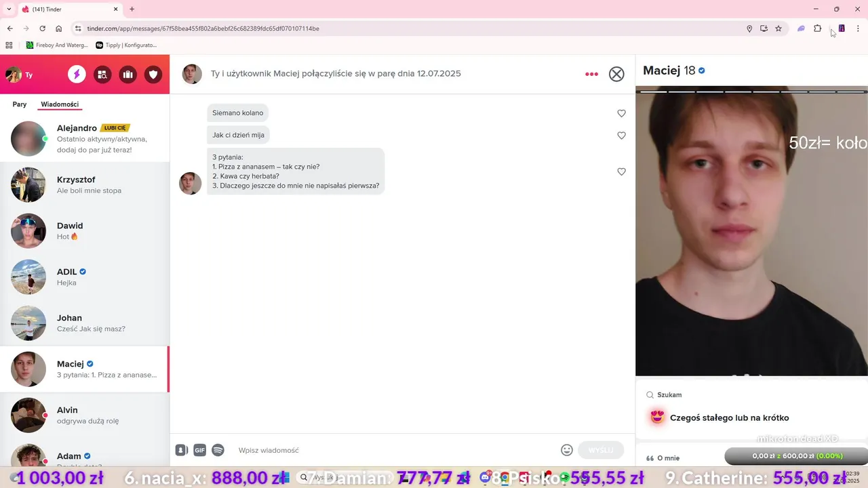This screenshot has width=868, height=488.
Task: Click Maciej's large profile photo
Action: [751, 230]
